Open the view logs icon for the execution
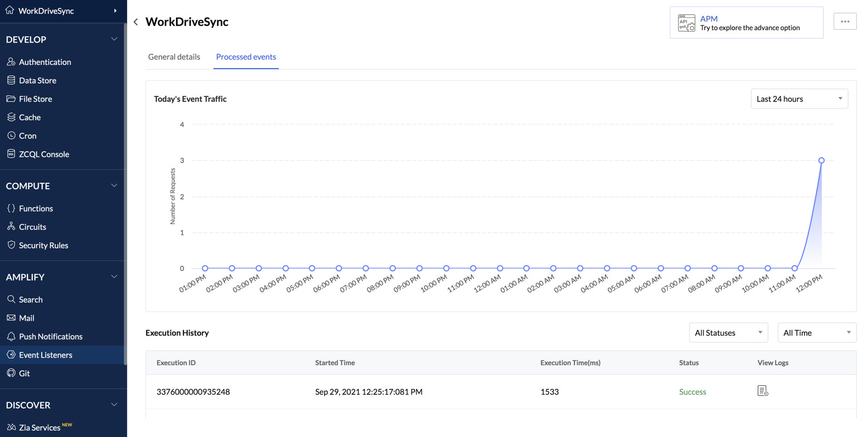Screen dimensions: 868x437 point(762,391)
